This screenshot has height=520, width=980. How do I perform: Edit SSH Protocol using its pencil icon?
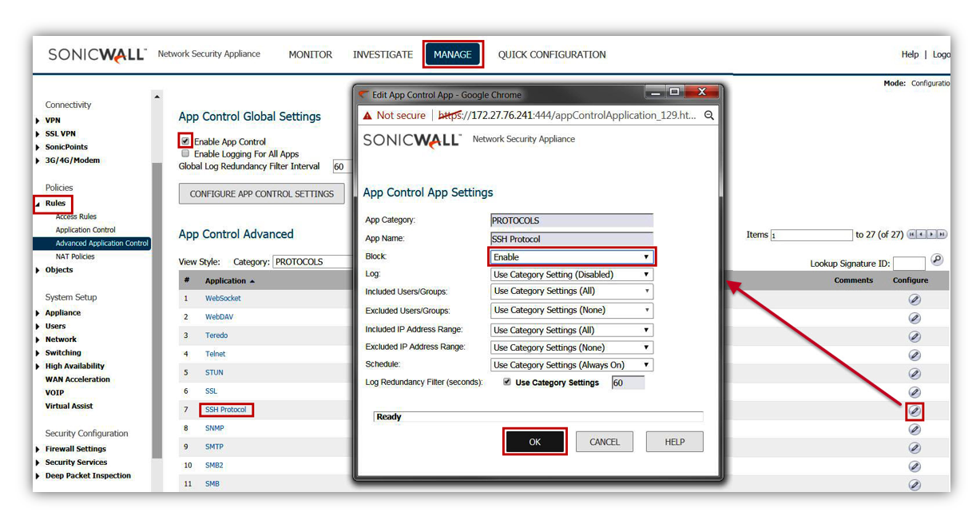click(x=915, y=411)
